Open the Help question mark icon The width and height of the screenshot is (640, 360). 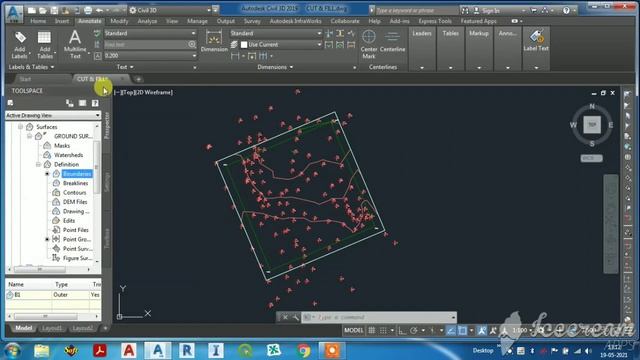click(566, 10)
